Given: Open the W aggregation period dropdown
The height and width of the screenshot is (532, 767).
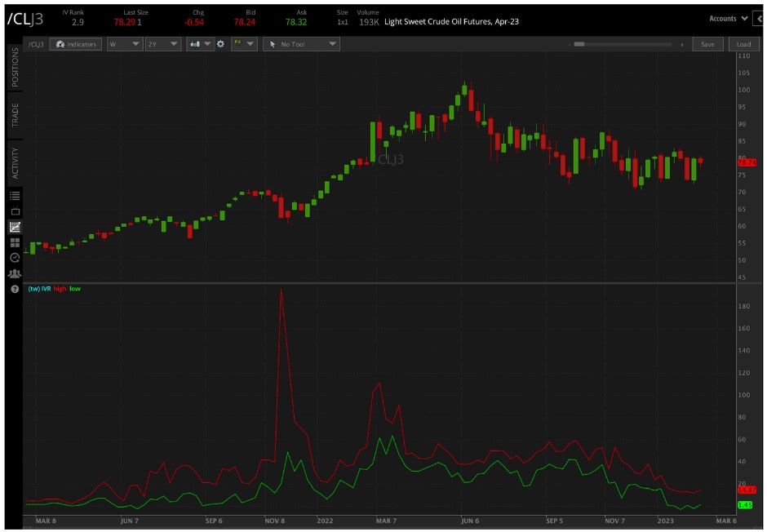Looking at the screenshot, I should click(x=125, y=44).
